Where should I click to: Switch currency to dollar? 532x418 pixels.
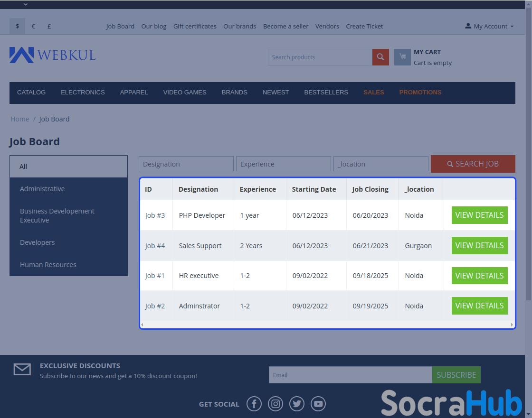[x=18, y=26]
